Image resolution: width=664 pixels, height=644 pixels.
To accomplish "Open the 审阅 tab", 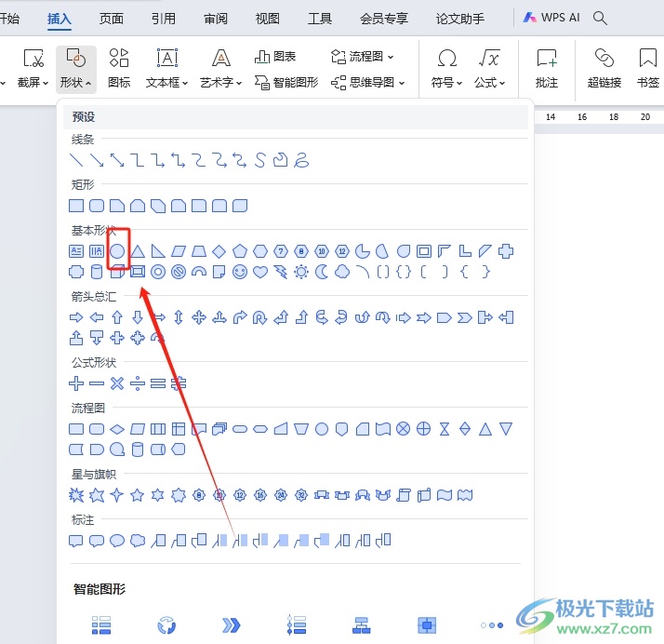I will [x=216, y=19].
